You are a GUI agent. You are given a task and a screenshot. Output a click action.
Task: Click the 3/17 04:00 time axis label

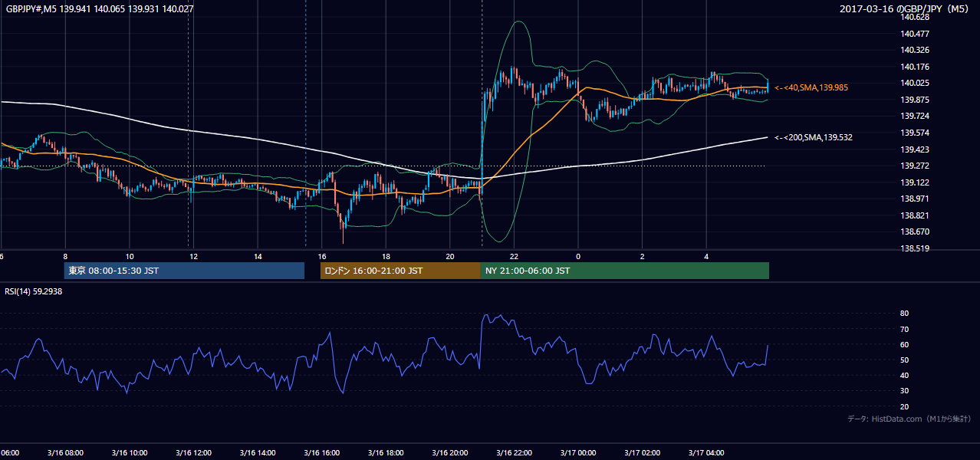click(x=706, y=453)
